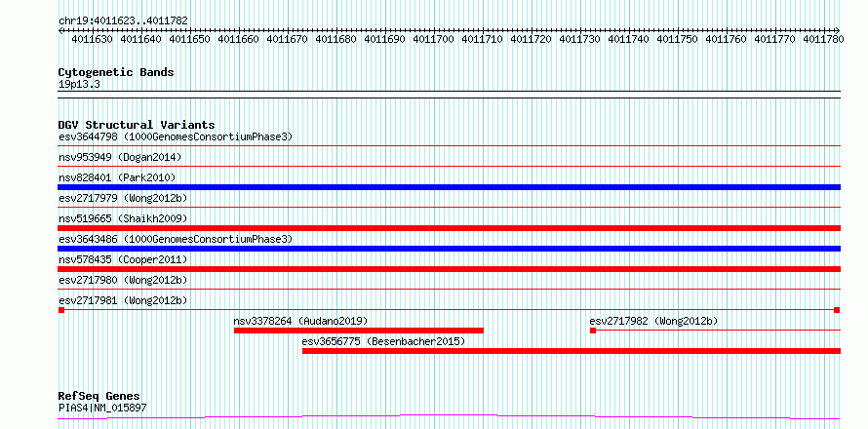Click the chr19:4011623..4011782 region label
The height and width of the screenshot is (429, 868).
click(123, 20)
